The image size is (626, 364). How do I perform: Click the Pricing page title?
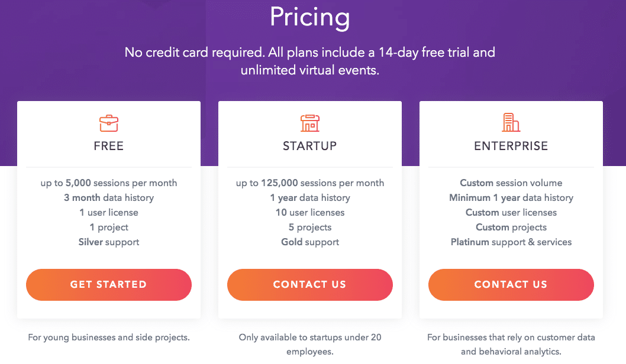(x=309, y=18)
